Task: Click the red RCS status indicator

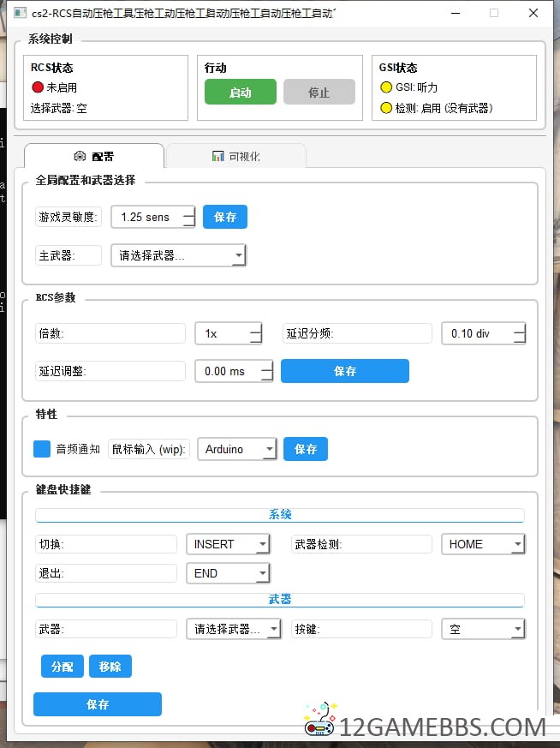Action: (37, 87)
